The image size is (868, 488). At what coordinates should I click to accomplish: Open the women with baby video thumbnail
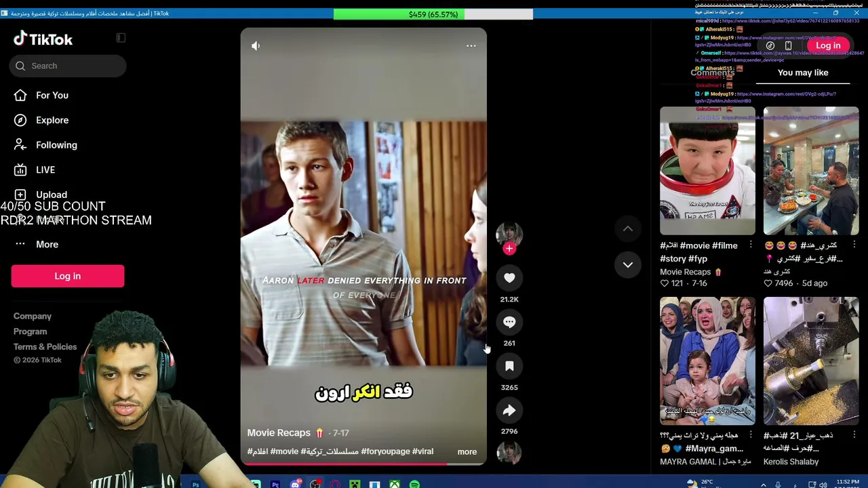707,361
